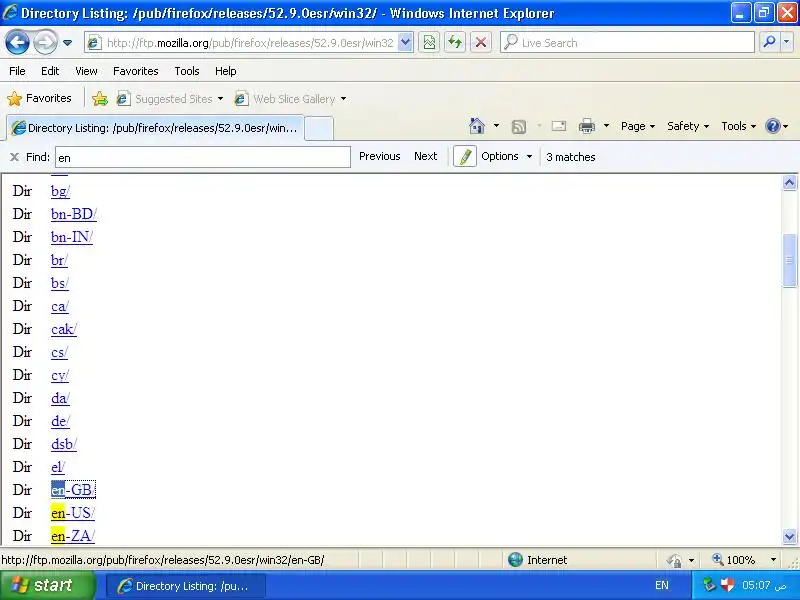Open the en-US/ directory link
The width and height of the screenshot is (800, 600).
pyautogui.click(x=73, y=513)
